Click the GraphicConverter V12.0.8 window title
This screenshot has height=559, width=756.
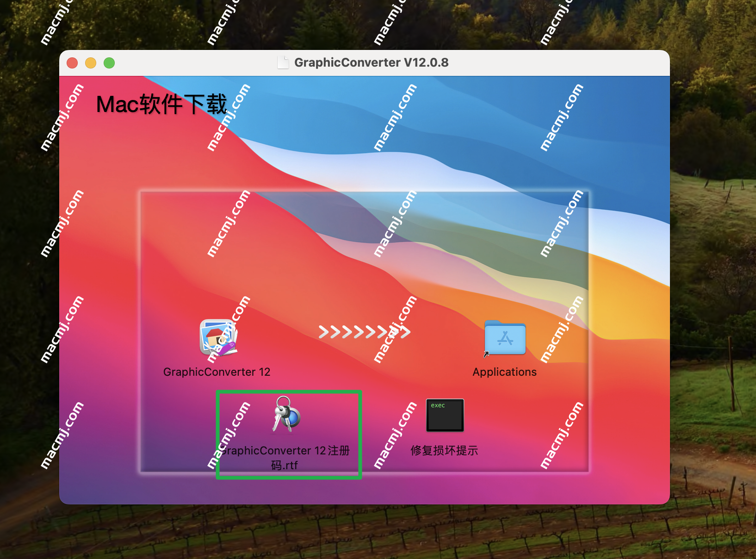[372, 62]
